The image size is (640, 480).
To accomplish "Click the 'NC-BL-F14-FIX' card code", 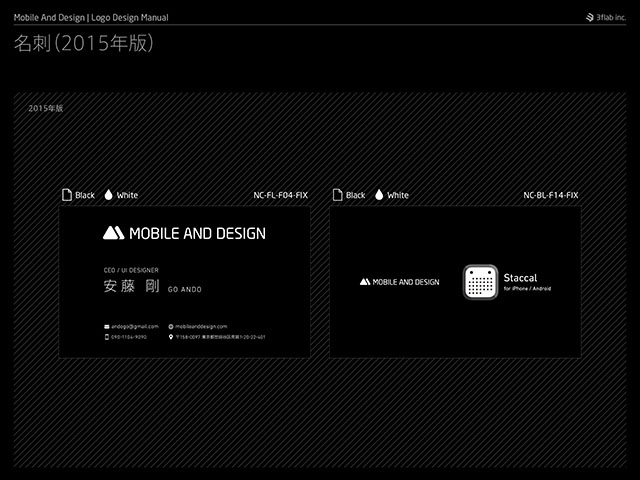I will [x=551, y=195].
